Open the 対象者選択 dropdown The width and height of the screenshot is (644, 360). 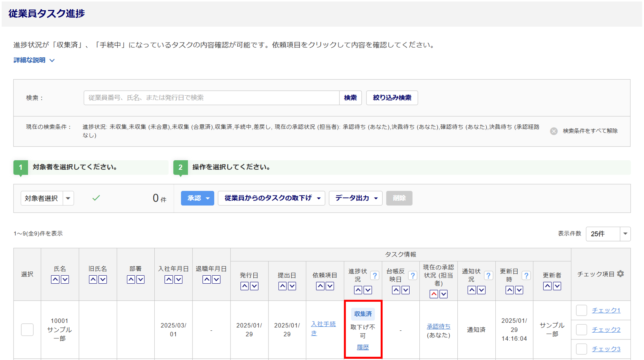coord(68,198)
